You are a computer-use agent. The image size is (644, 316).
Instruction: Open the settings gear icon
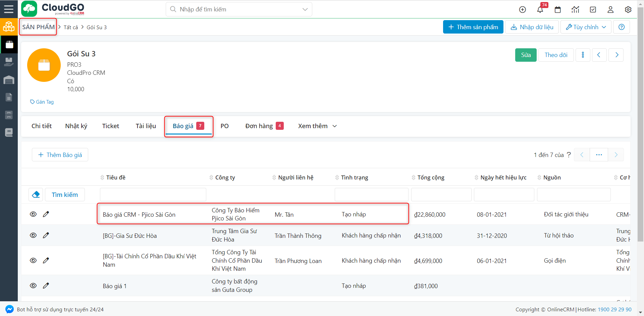(628, 10)
